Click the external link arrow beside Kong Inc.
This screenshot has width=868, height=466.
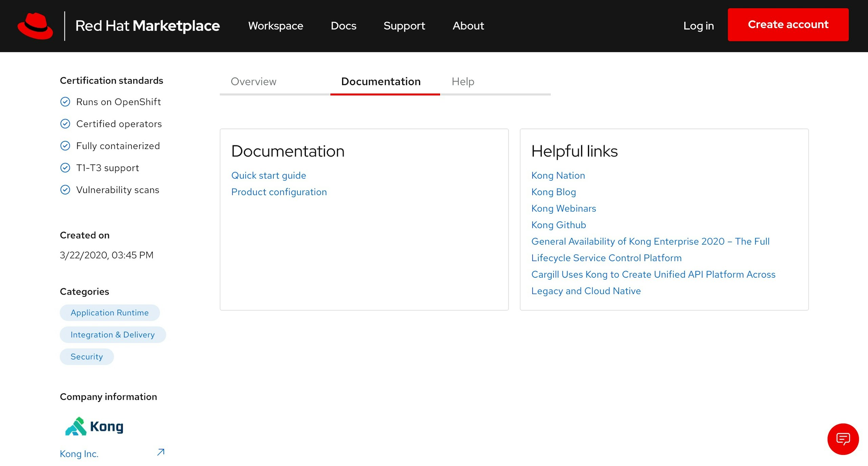[161, 452]
